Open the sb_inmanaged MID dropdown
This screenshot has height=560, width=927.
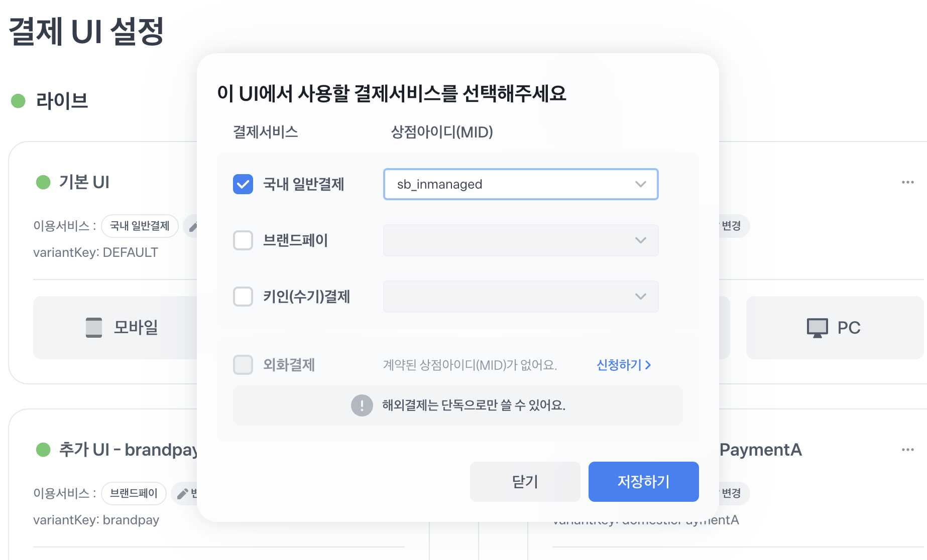pyautogui.click(x=520, y=184)
